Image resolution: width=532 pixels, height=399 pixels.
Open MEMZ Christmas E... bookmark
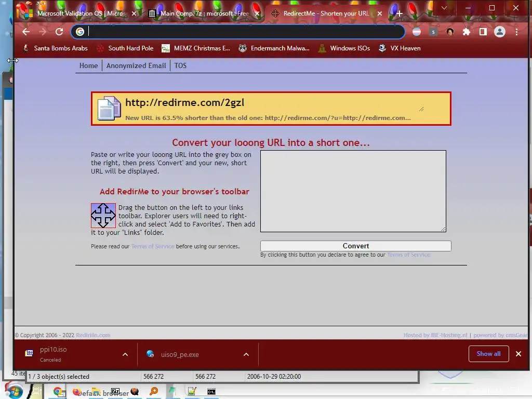tap(196, 48)
